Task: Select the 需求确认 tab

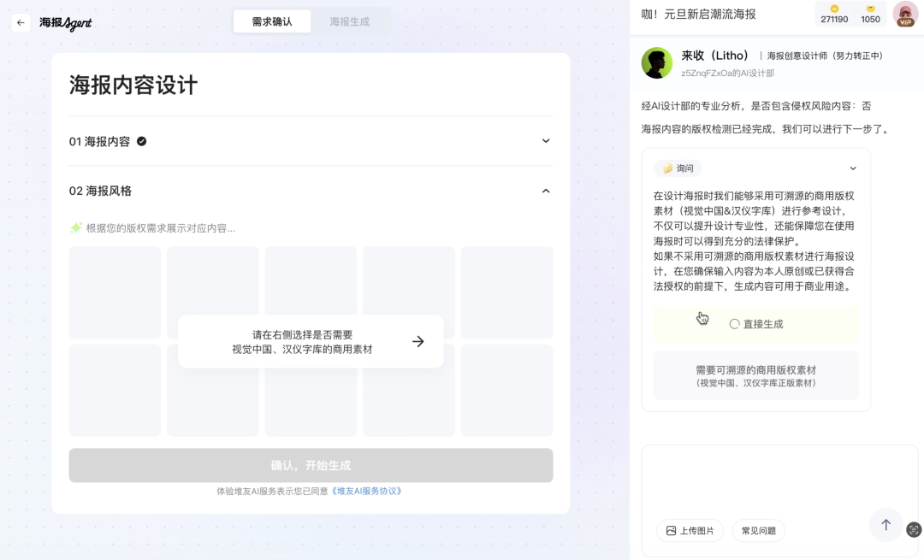Action: click(272, 21)
